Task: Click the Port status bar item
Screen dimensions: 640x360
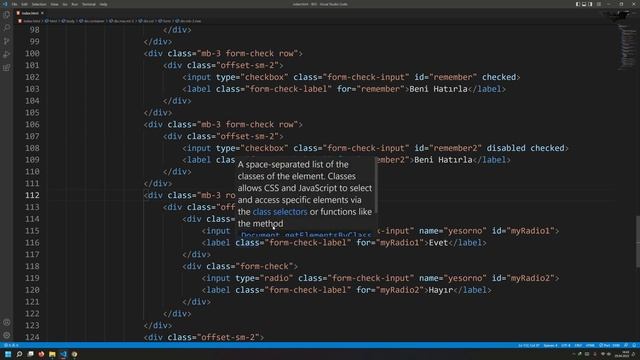Action: pos(609,345)
